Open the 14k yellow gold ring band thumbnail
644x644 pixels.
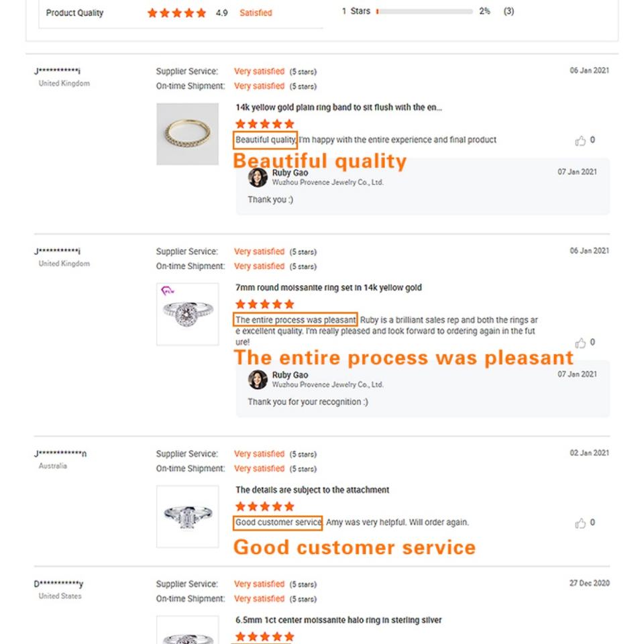187,134
